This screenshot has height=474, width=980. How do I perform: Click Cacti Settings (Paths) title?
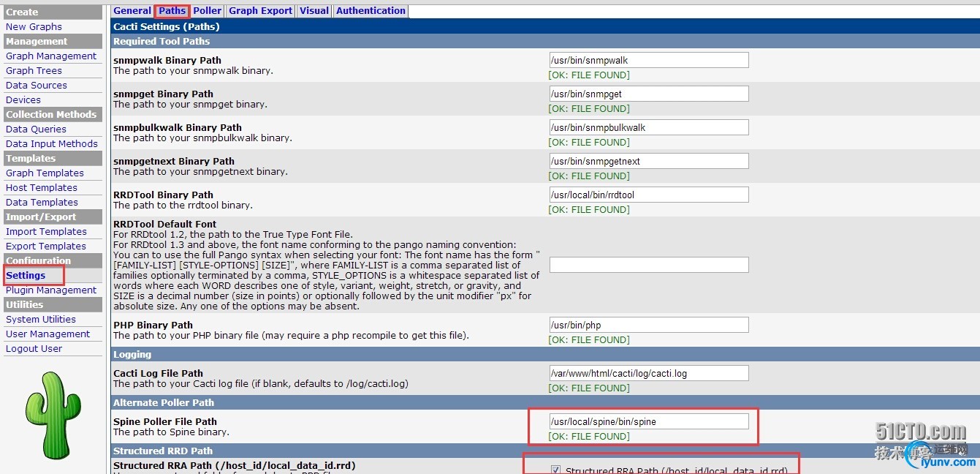(x=167, y=26)
